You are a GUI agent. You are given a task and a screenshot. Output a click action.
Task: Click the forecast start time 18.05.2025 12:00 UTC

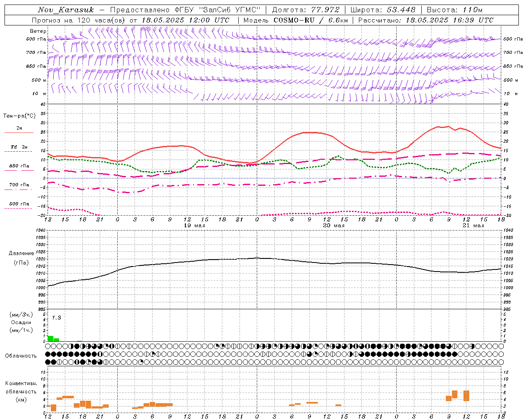coord(185,20)
